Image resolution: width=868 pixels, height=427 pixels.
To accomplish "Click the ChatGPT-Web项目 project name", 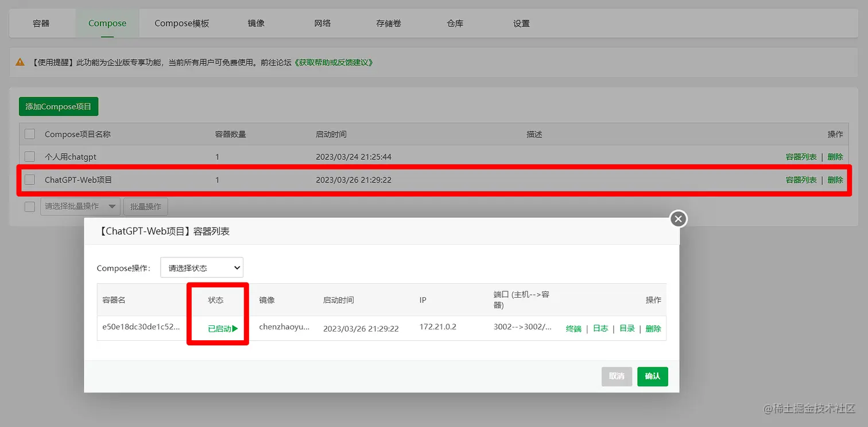I will (x=79, y=180).
